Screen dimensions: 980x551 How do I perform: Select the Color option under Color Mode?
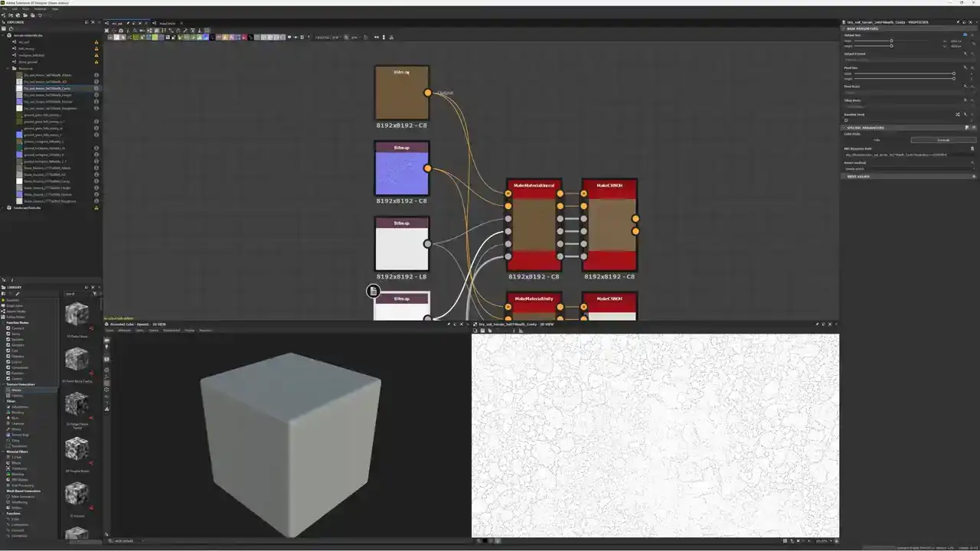tap(877, 140)
